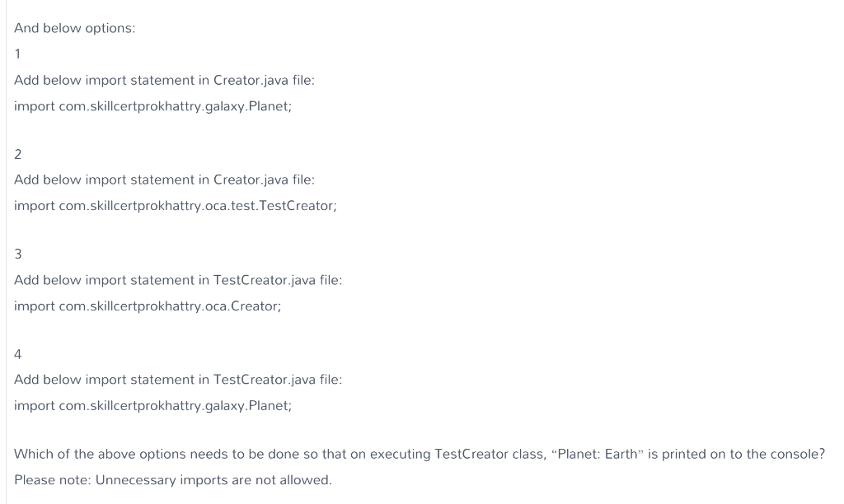Image resolution: width=844 pixels, height=504 pixels.
Task: Click option 4 TestCreator.java import instruction
Action: click(178, 380)
